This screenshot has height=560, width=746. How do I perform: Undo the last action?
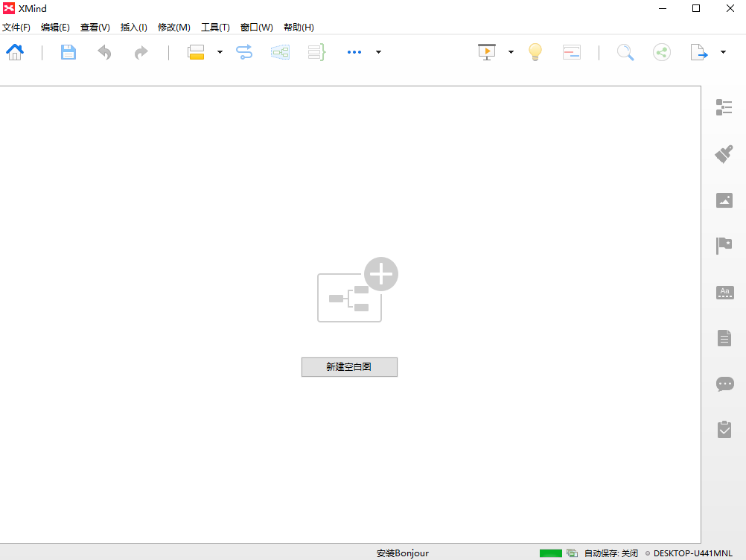point(104,52)
